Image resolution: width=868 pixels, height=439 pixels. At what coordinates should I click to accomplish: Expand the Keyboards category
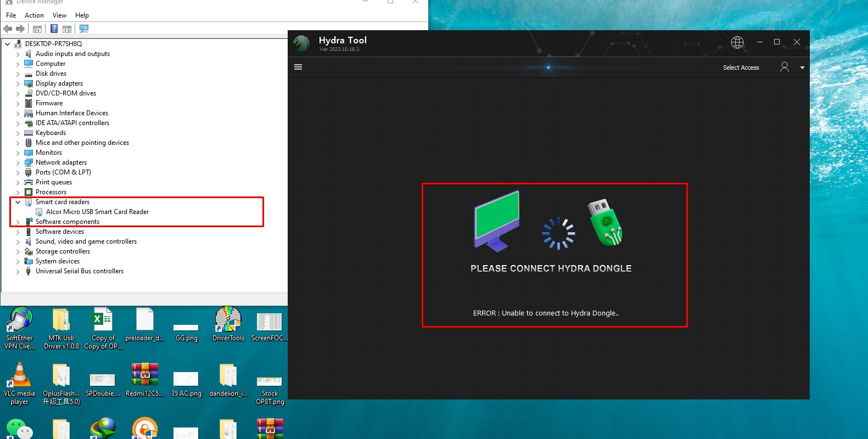(18, 133)
